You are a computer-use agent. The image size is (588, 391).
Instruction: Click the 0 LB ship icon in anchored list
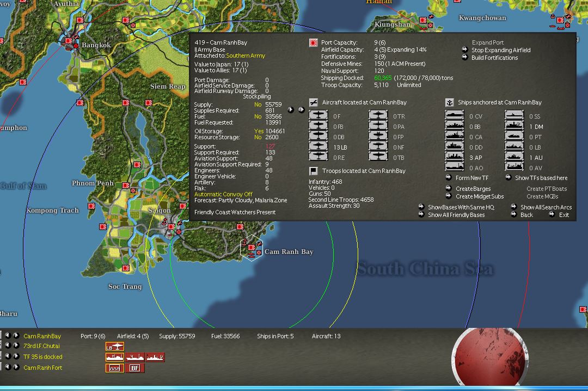[x=514, y=146]
